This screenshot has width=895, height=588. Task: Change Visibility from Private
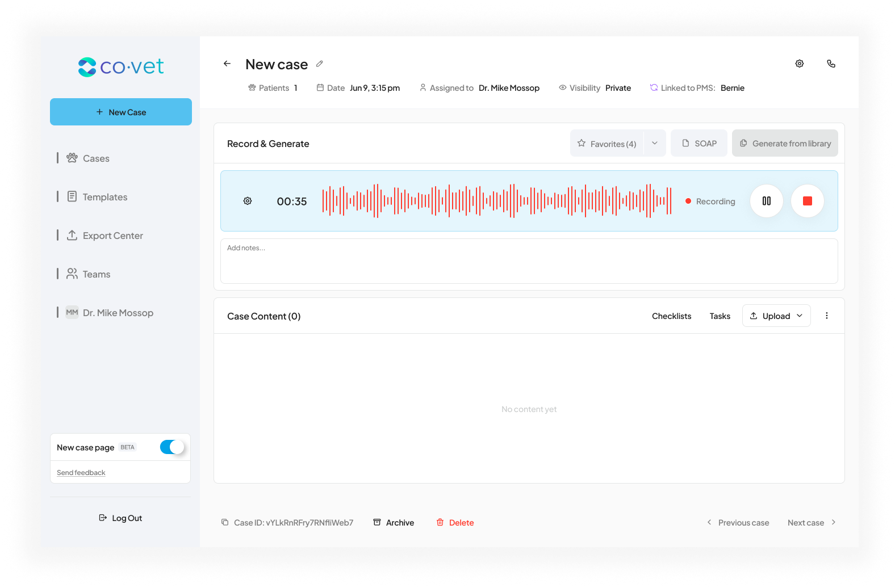coord(618,88)
